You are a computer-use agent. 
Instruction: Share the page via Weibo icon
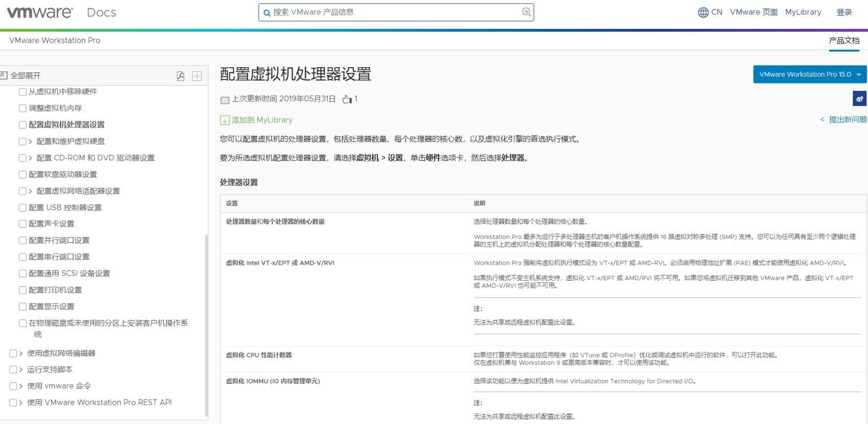860,99
